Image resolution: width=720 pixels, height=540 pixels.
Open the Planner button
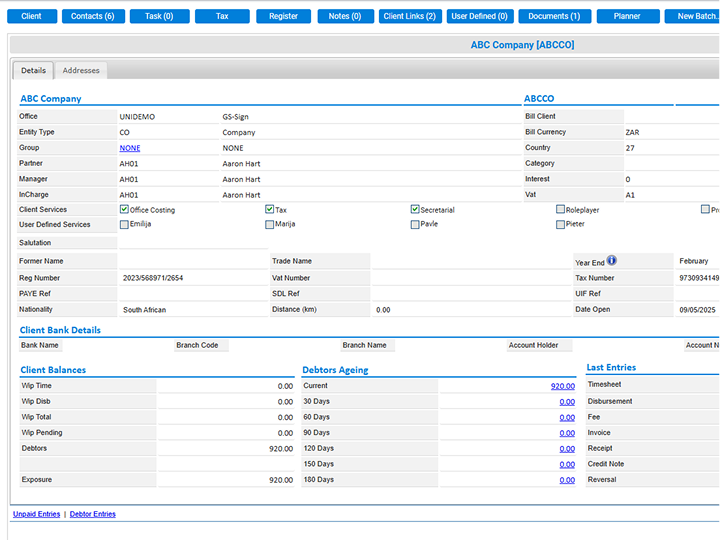point(628,16)
